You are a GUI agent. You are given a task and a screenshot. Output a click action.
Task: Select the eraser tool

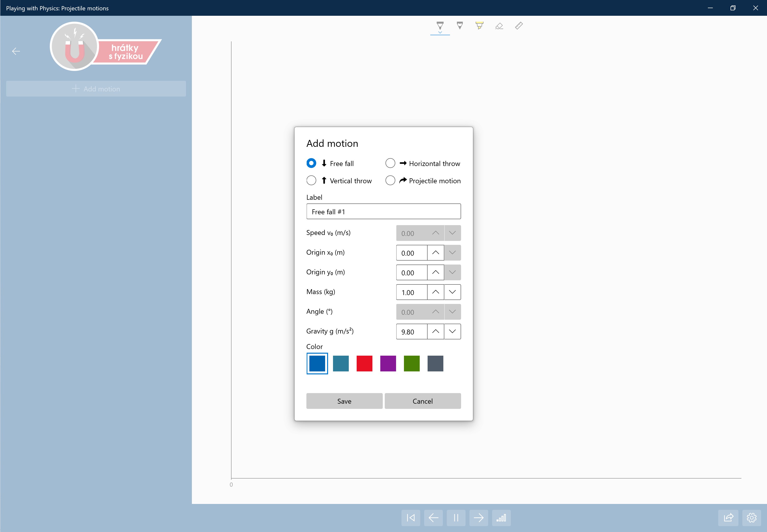[x=499, y=26]
